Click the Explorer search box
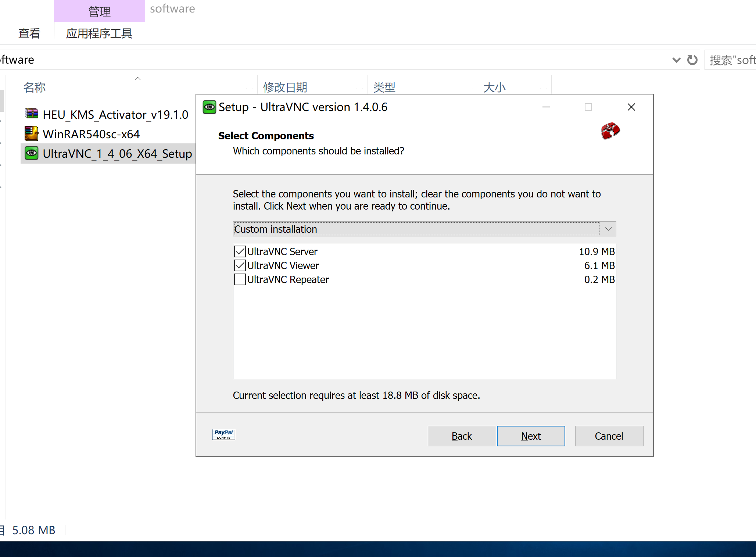This screenshot has height=557, width=756. click(731, 60)
